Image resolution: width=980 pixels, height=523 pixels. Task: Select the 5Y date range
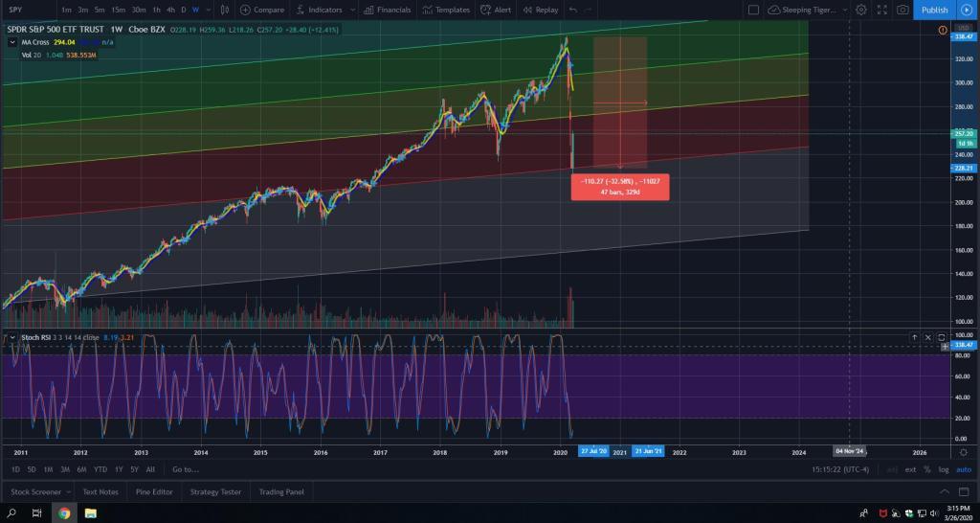(x=134, y=469)
